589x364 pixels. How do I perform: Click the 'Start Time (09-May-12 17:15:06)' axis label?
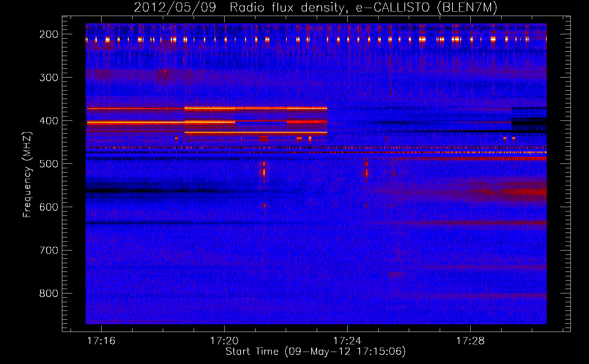pos(316,352)
